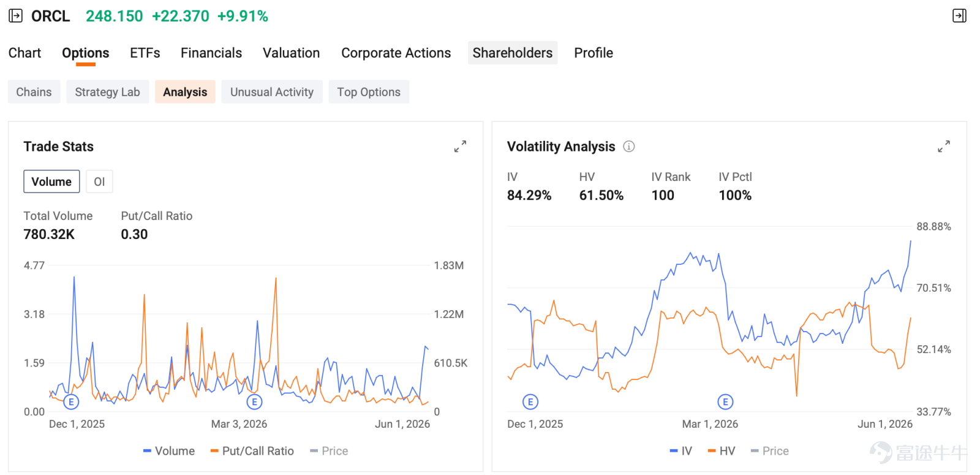This screenshot has width=980, height=475.
Task: Click the Put/Call Ratio value 0.30
Action: [134, 234]
